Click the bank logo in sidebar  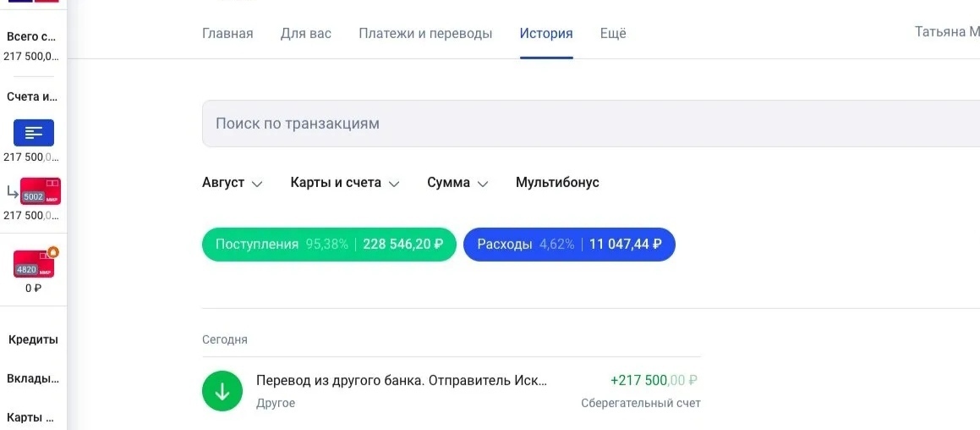pyautogui.click(x=34, y=2)
